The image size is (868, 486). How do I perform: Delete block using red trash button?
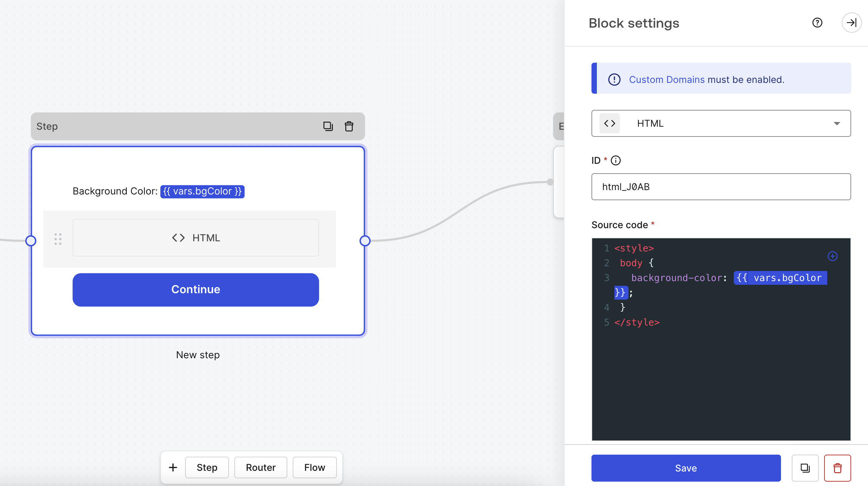point(837,468)
